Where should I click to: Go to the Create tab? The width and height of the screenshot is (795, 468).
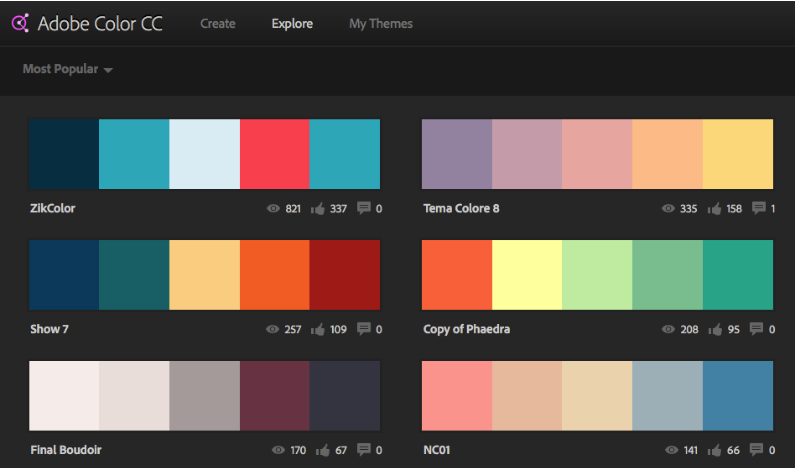click(x=218, y=24)
